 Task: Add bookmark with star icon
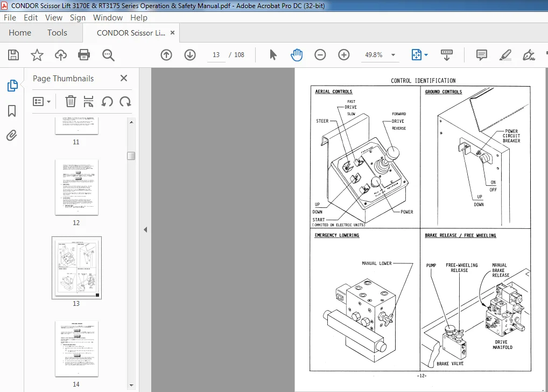pos(37,55)
